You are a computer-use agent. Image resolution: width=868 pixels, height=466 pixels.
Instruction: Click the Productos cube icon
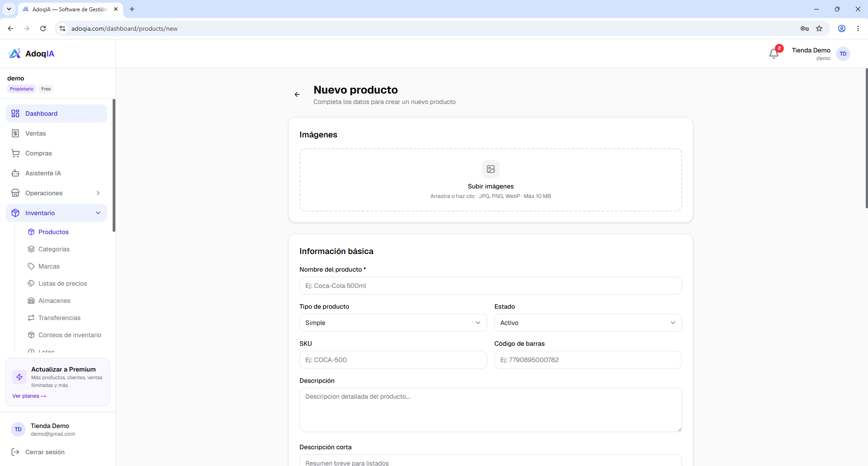31,232
